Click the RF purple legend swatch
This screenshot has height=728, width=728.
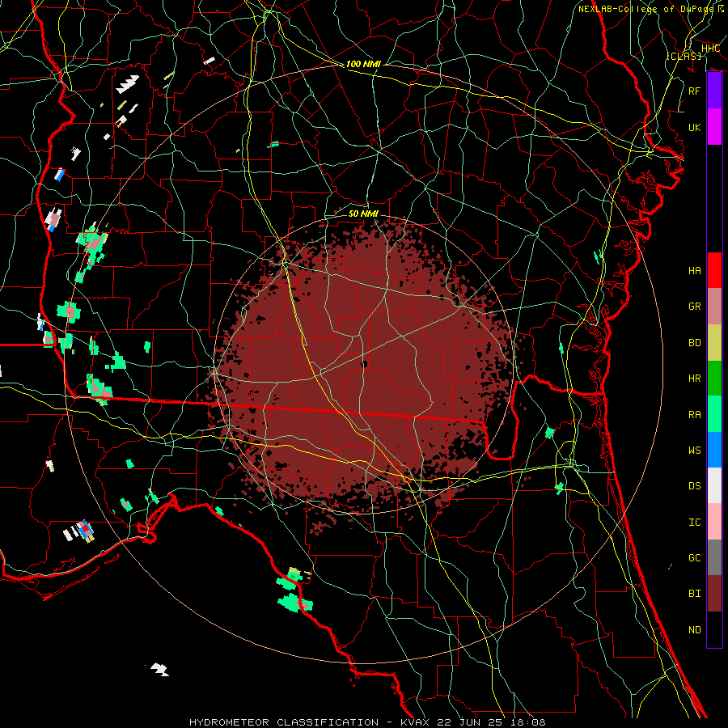714,91
